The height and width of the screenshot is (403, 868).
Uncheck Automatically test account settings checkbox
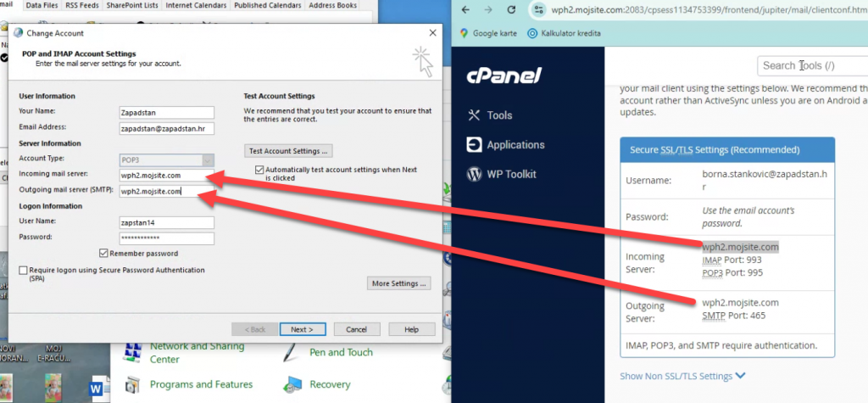[259, 170]
